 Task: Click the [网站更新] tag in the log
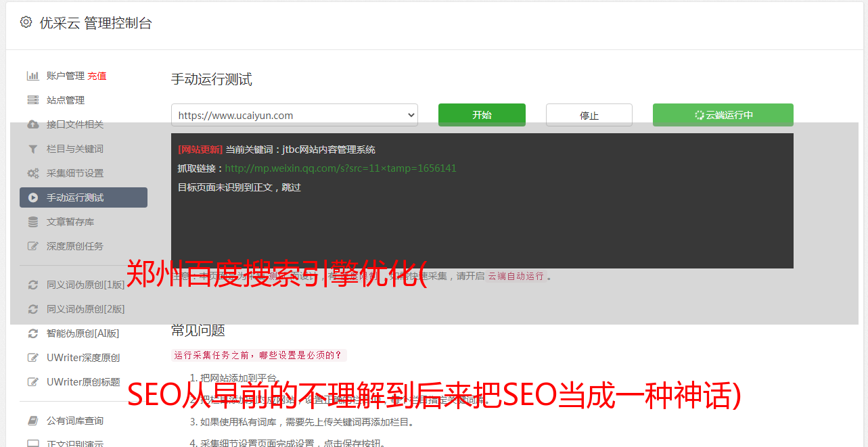[200, 149]
